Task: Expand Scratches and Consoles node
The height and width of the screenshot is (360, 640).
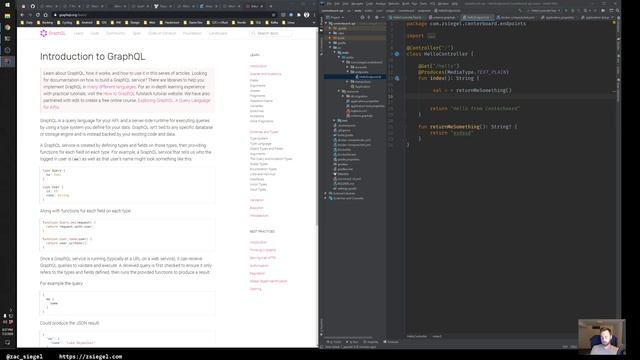Action: (x=325, y=198)
